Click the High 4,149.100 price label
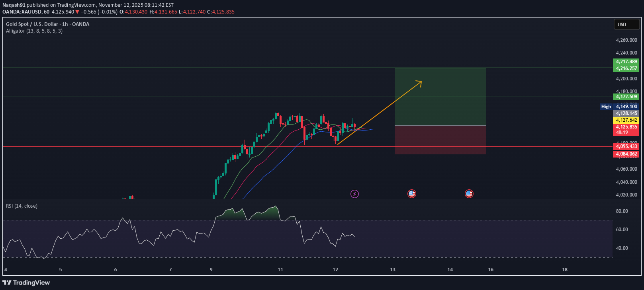 pyautogui.click(x=620, y=107)
